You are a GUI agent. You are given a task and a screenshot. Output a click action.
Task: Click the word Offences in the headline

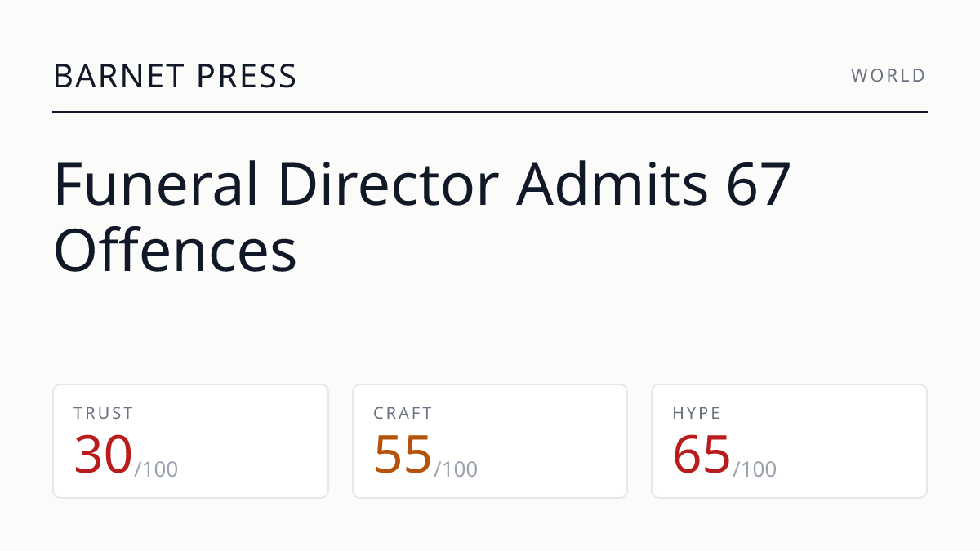[x=175, y=251]
